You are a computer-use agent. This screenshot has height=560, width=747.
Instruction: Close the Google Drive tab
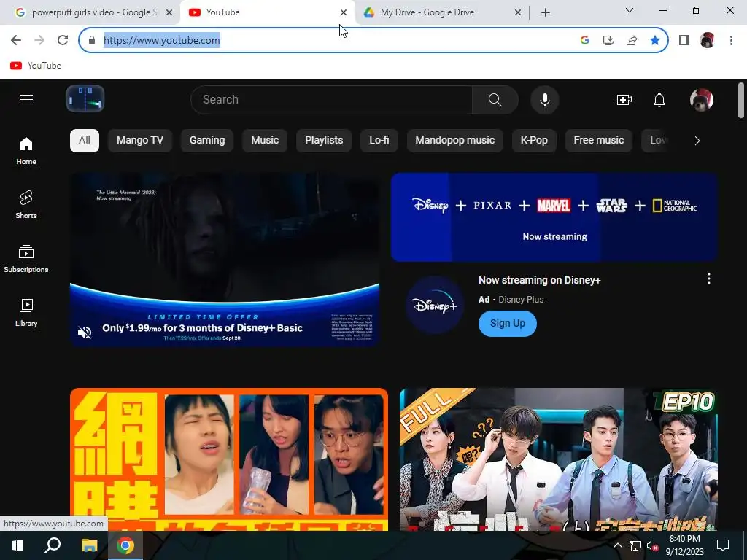518,12
